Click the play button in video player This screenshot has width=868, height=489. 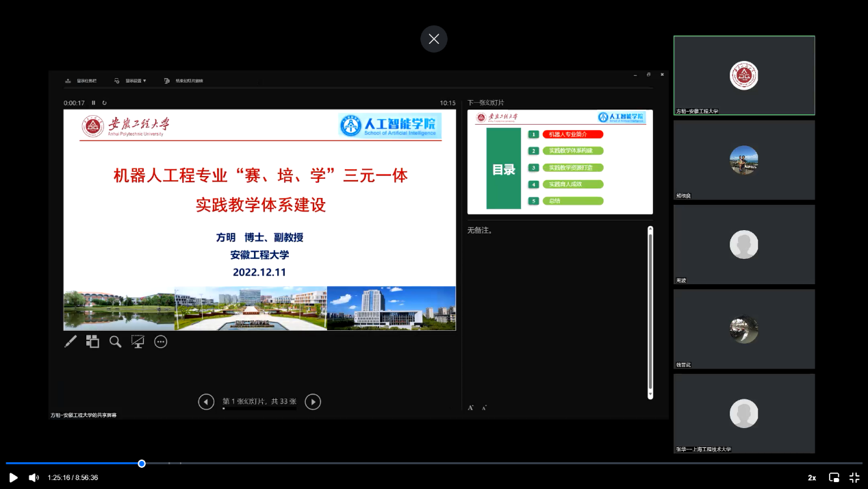point(13,477)
